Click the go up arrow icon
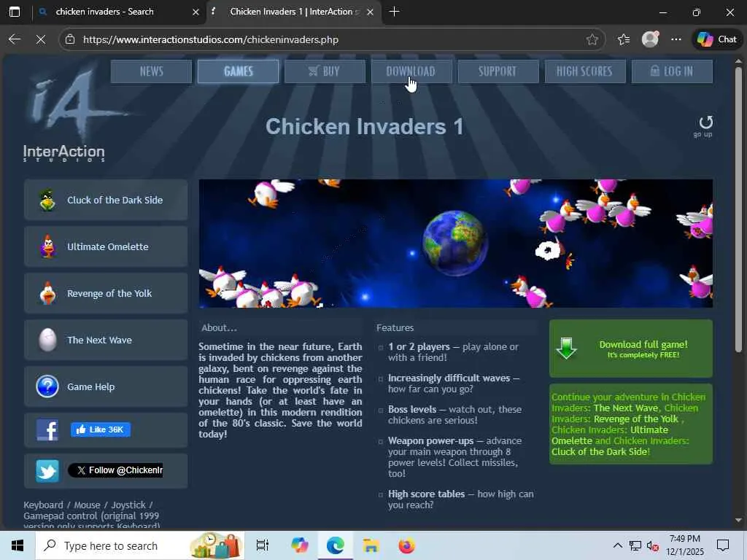This screenshot has height=560, width=747. pos(705,122)
